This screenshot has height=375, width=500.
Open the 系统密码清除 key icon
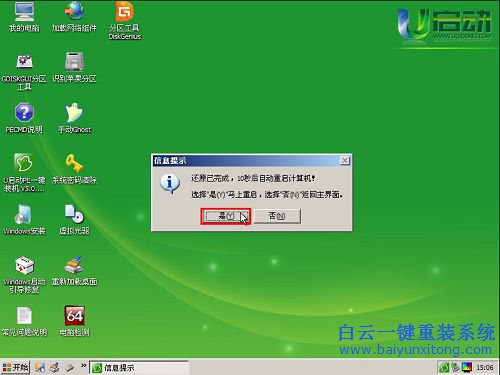(74, 169)
